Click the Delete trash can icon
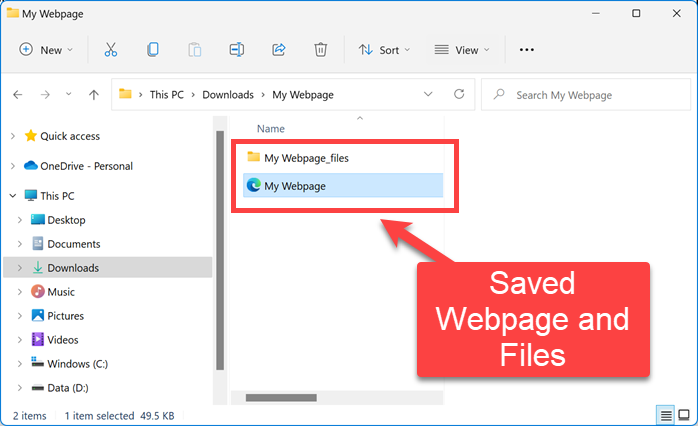The width and height of the screenshot is (698, 426). pyautogui.click(x=320, y=49)
